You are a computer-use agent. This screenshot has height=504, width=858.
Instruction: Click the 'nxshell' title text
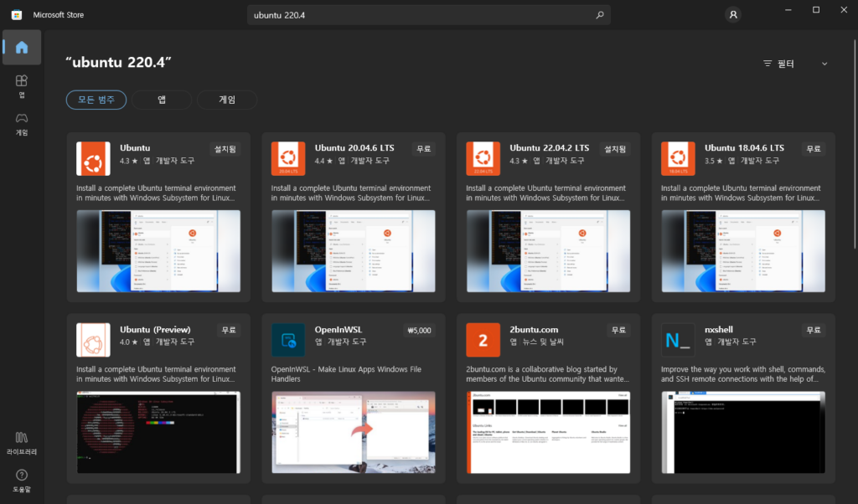(x=718, y=330)
